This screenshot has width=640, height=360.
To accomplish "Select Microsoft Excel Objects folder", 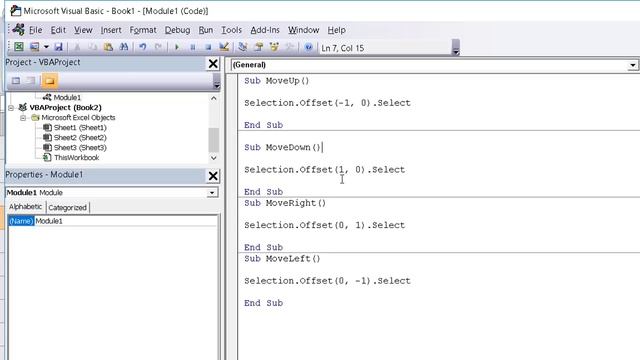I will point(78,118).
